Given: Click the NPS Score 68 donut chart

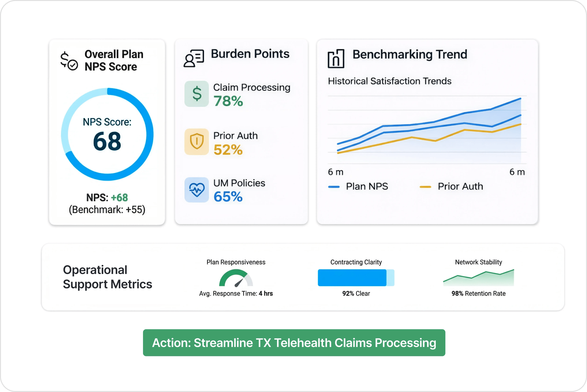Looking at the screenshot, I should [x=107, y=134].
